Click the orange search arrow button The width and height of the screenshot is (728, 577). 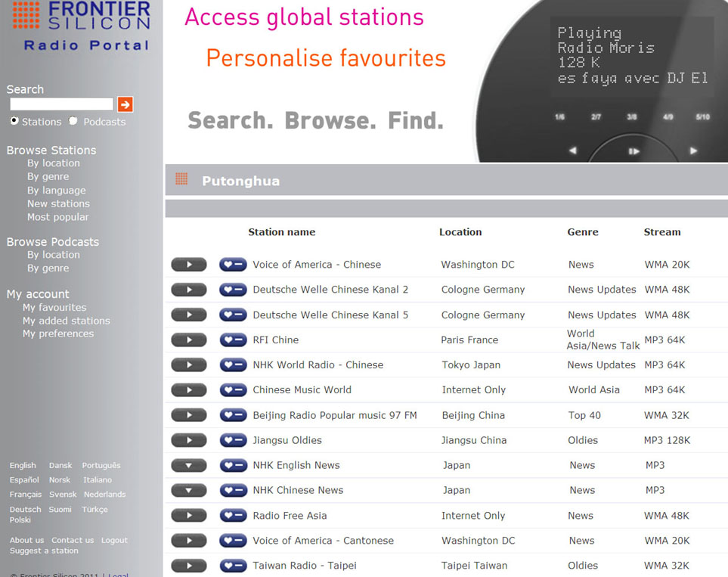tap(125, 104)
